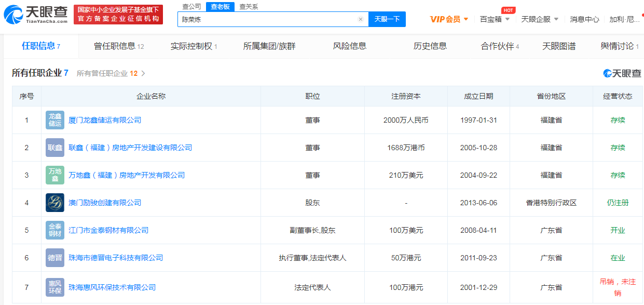644x305 pixels.
Task: View 所有曾任职企业 12 list
Action: click(111, 73)
